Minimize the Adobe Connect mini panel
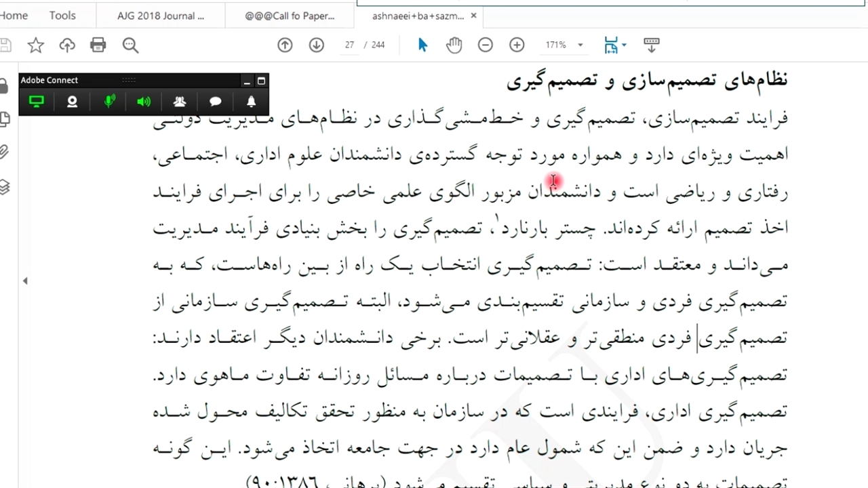This screenshot has width=868, height=488. click(x=247, y=81)
